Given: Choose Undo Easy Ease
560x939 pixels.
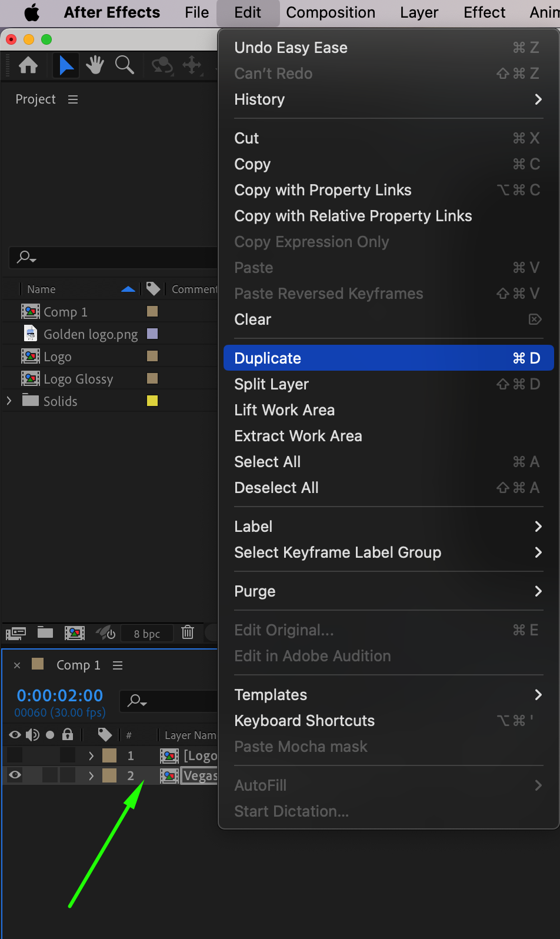Looking at the screenshot, I should [388, 48].
